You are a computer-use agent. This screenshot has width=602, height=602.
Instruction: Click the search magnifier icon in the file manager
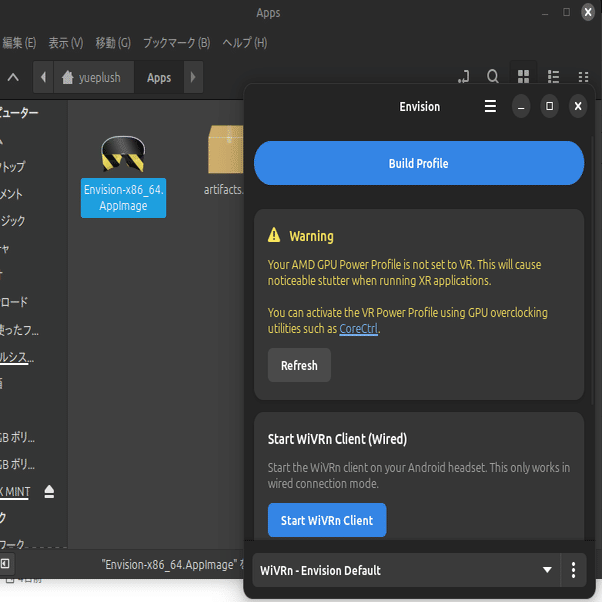click(x=493, y=76)
